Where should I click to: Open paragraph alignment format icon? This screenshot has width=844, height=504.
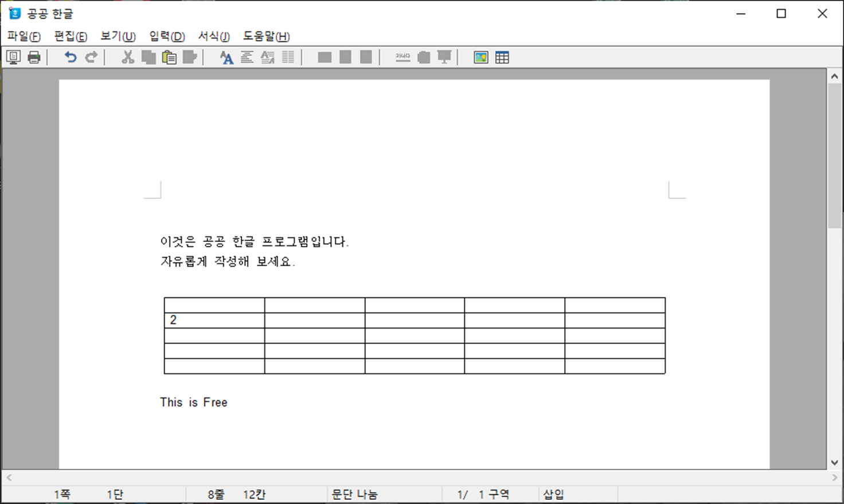coord(247,57)
